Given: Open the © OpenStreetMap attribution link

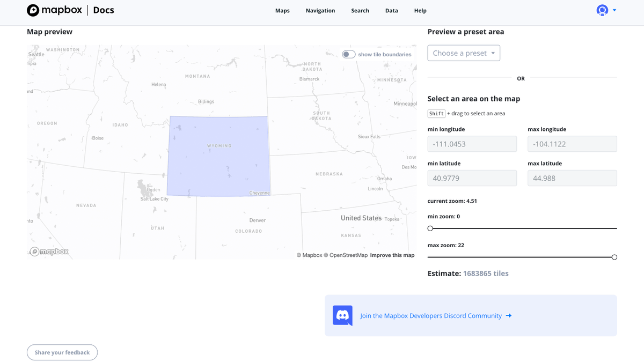Looking at the screenshot, I should pos(346,255).
